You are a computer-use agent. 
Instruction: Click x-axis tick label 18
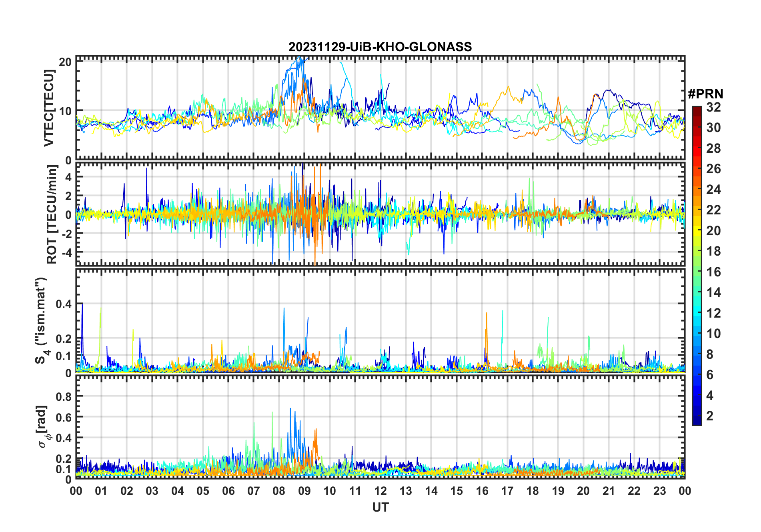(533, 491)
